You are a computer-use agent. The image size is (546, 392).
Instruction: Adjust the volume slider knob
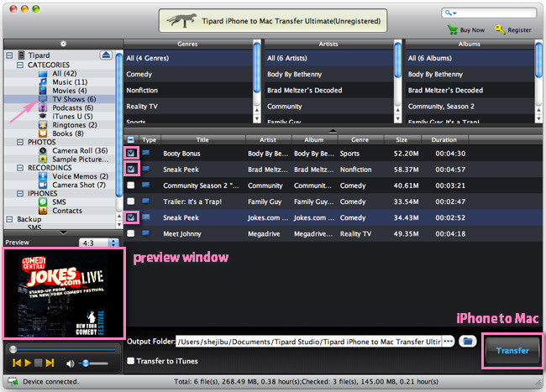pos(86,363)
